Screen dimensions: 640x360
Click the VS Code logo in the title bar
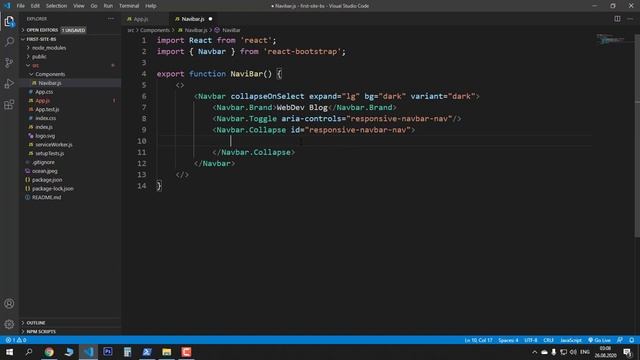pos(7,6)
